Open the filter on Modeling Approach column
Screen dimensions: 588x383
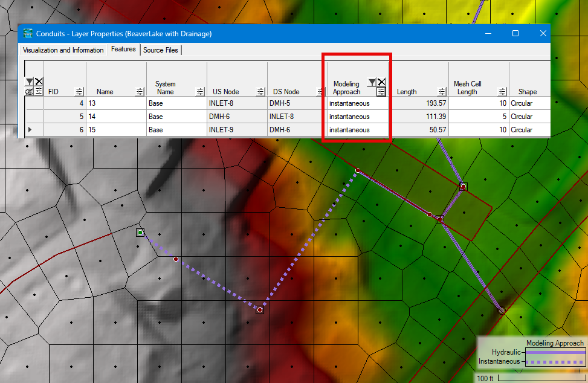(371, 82)
